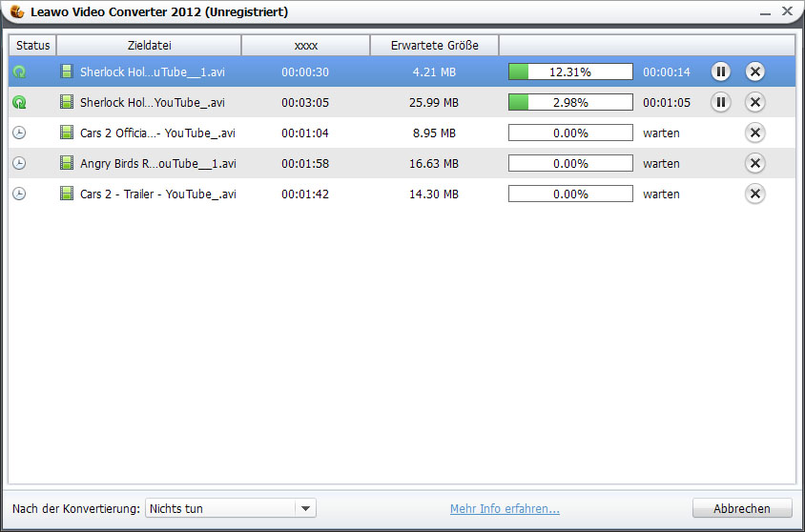Cancel conversion of Sherlock Hol...YouTube_.avi
This screenshot has width=805, height=532.
point(755,102)
